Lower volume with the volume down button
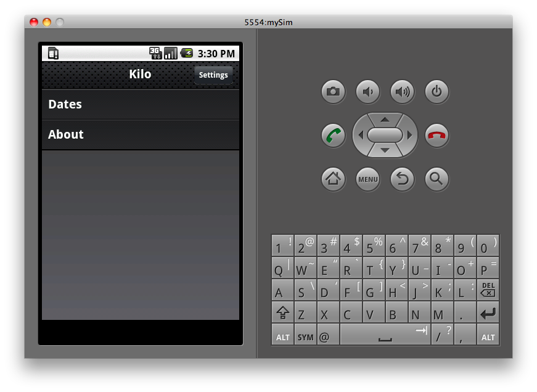Screen dimensions: 537x392 coord(368,92)
